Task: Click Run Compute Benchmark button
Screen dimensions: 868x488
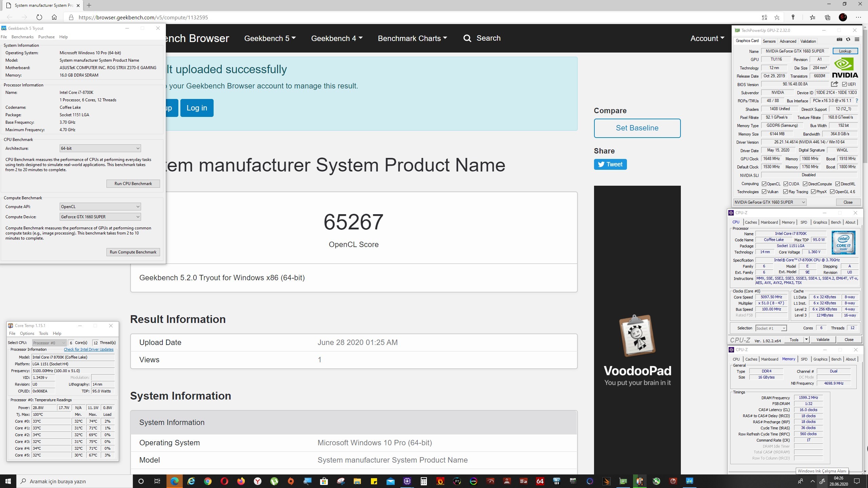Action: click(x=133, y=252)
